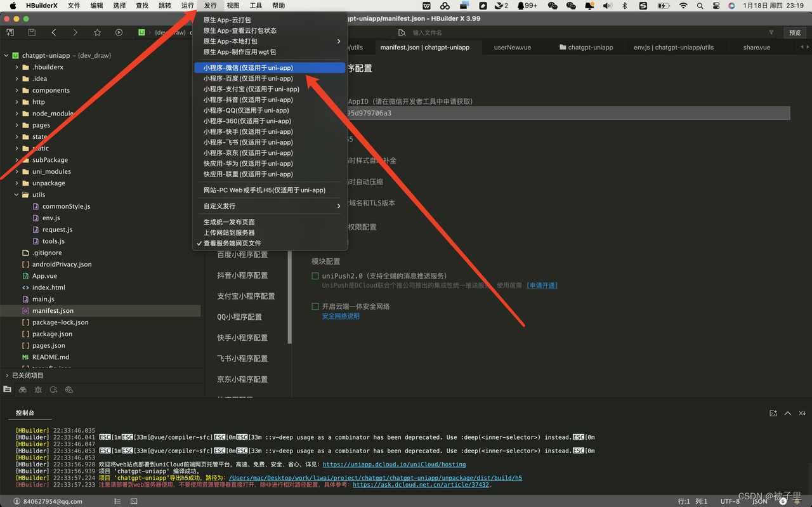The height and width of the screenshot is (507, 812).
Task: Click the Bluetooth icon in menu bar
Action: (625, 5)
